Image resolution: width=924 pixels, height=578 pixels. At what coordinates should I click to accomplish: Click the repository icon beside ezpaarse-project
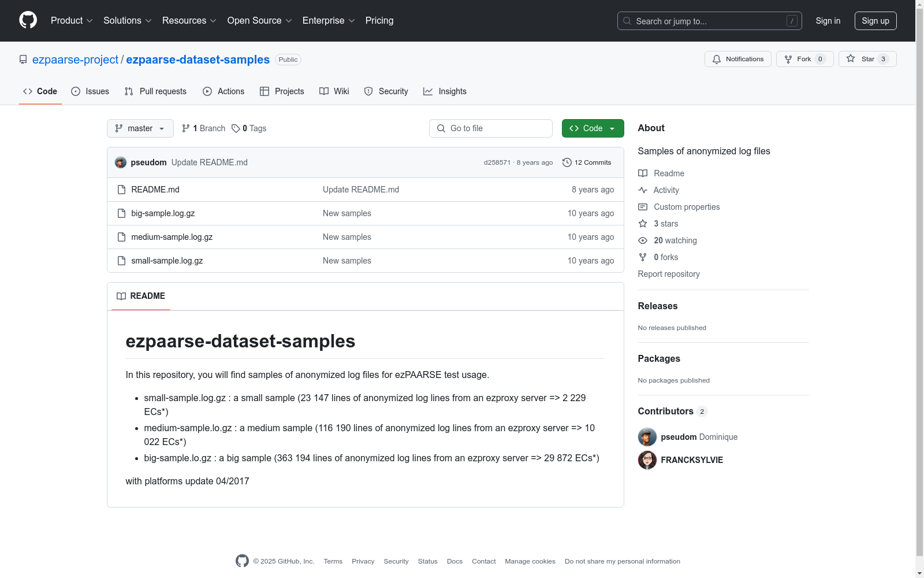[23, 60]
